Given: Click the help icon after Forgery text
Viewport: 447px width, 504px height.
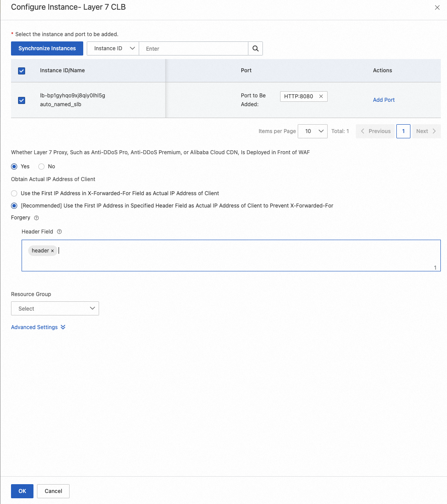Looking at the screenshot, I should (x=36, y=218).
